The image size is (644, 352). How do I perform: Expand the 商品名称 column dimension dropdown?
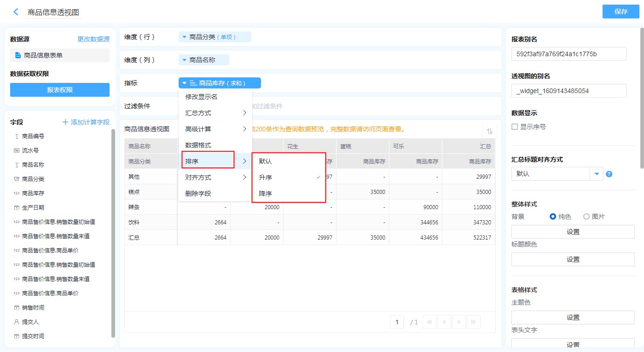185,60
